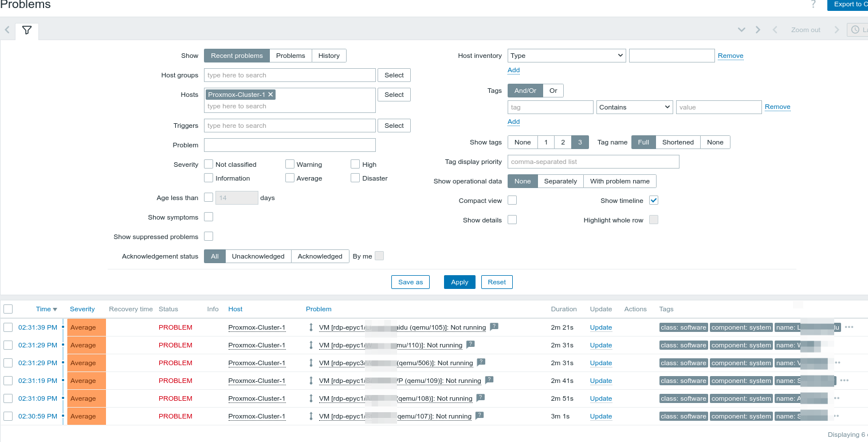868x442 pixels.
Task: Tick the Information severity checkbox
Action: pos(209,178)
